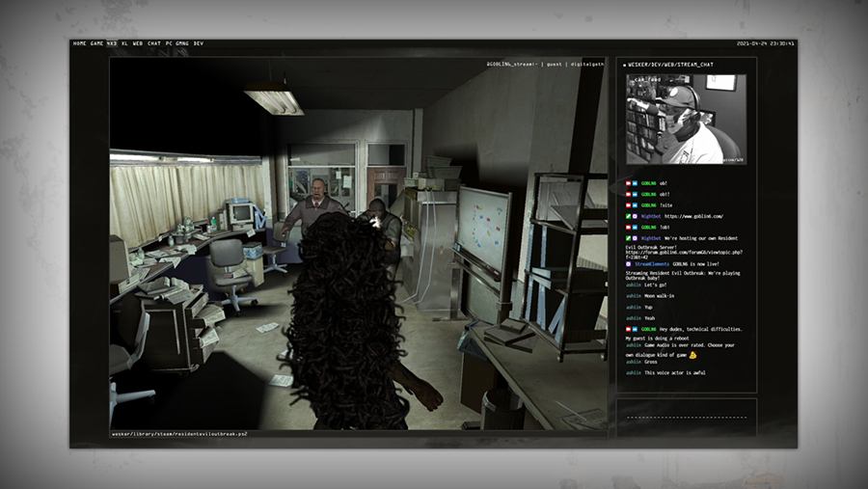Click blue badge on GOBLN6 'ob!' message
Viewport: 868px width, 489px height.
coord(635,183)
